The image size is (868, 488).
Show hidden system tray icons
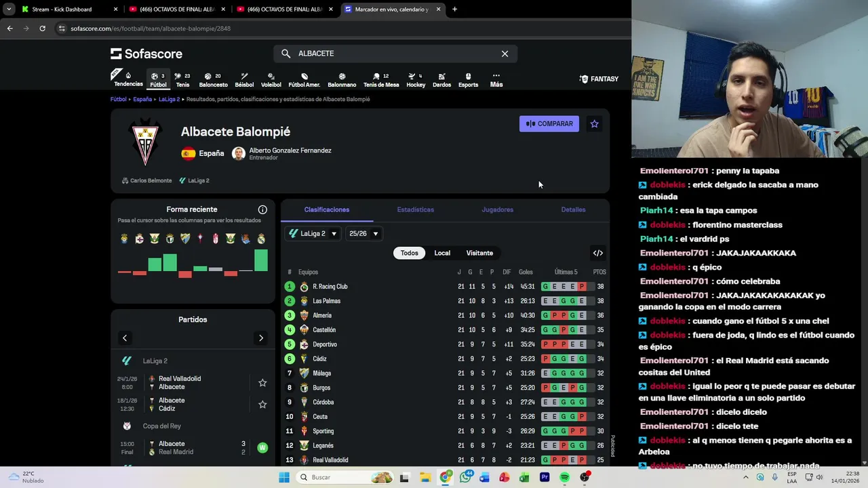point(746,478)
